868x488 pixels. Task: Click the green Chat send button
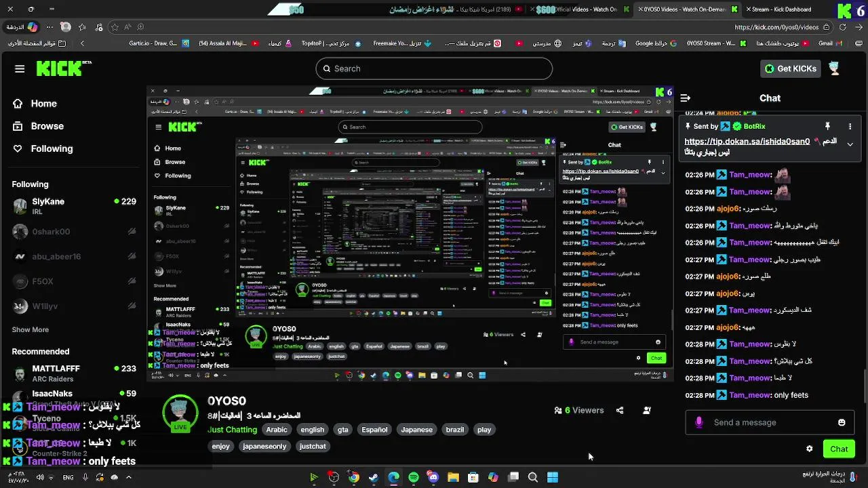(839, 449)
